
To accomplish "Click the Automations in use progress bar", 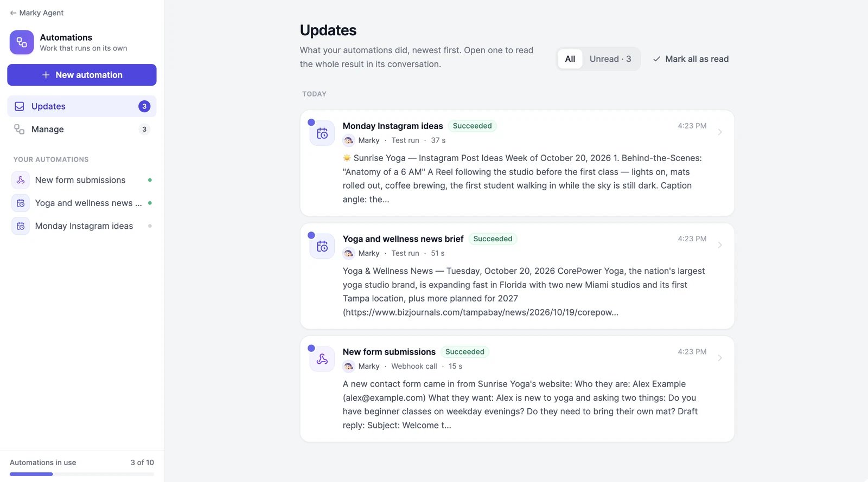I will click(82, 474).
